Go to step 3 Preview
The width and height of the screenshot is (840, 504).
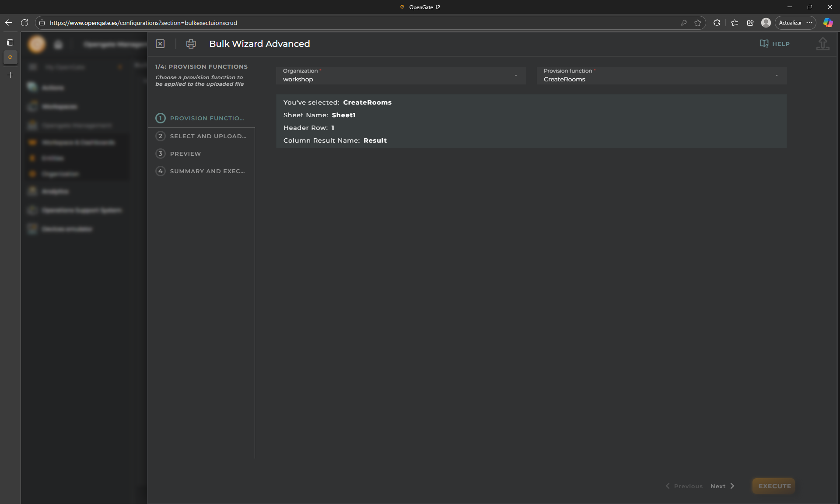(185, 154)
